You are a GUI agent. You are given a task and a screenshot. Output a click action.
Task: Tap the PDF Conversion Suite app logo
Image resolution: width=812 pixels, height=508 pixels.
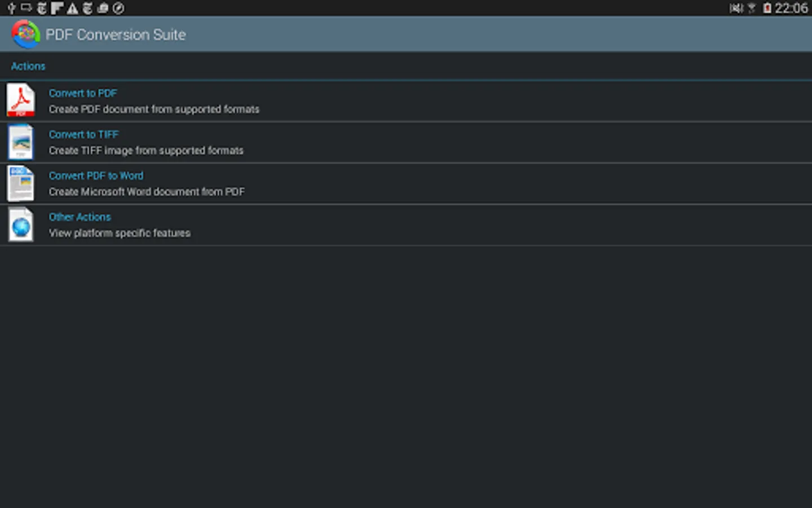coord(25,34)
